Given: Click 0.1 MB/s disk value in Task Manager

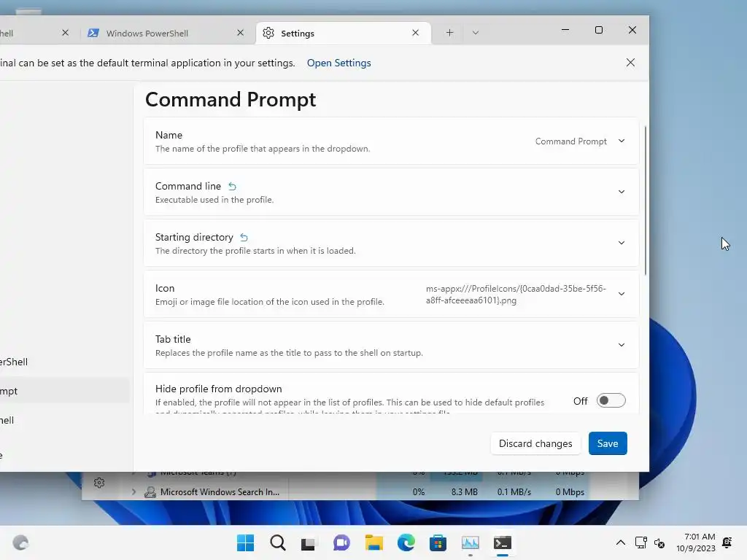Looking at the screenshot, I should pos(514,492).
